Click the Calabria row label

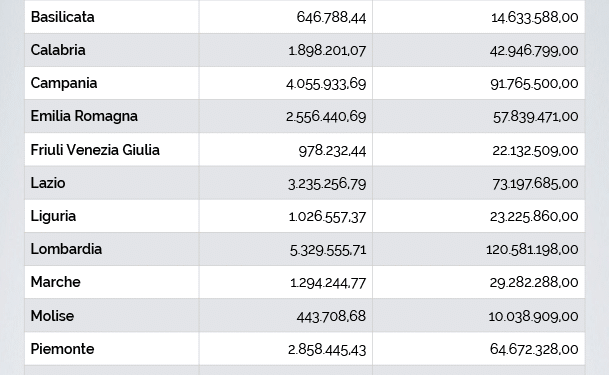pos(58,50)
